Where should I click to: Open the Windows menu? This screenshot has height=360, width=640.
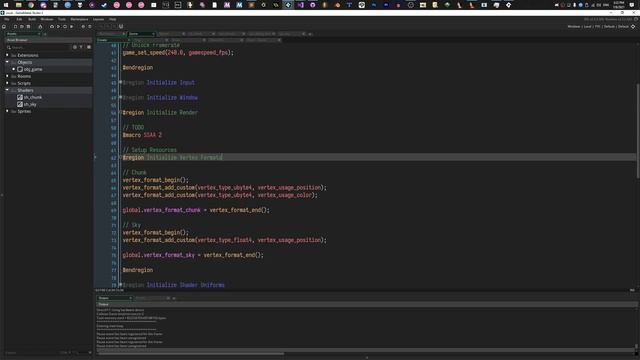(47, 19)
